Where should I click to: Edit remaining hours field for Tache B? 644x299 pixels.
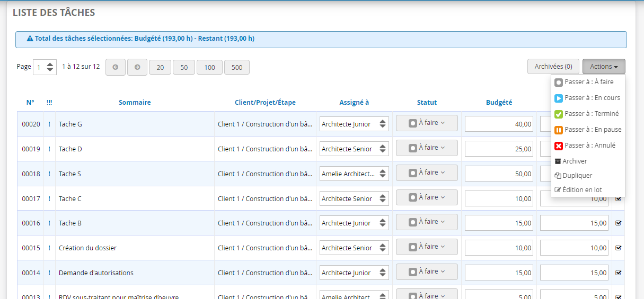tap(574, 223)
